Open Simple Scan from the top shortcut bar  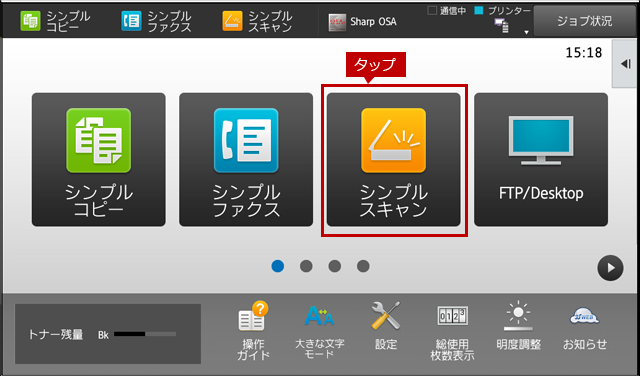point(258,21)
